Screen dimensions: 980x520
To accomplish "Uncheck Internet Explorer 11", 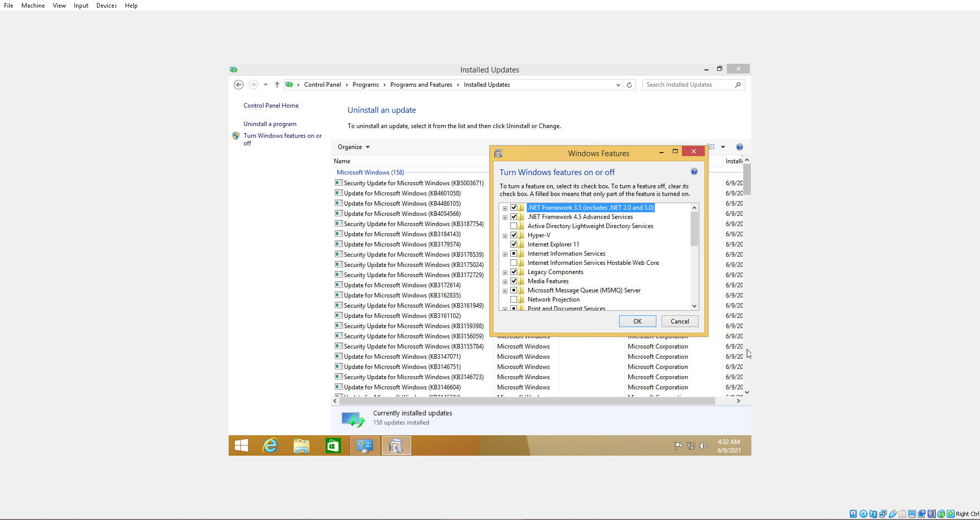I will 514,244.
